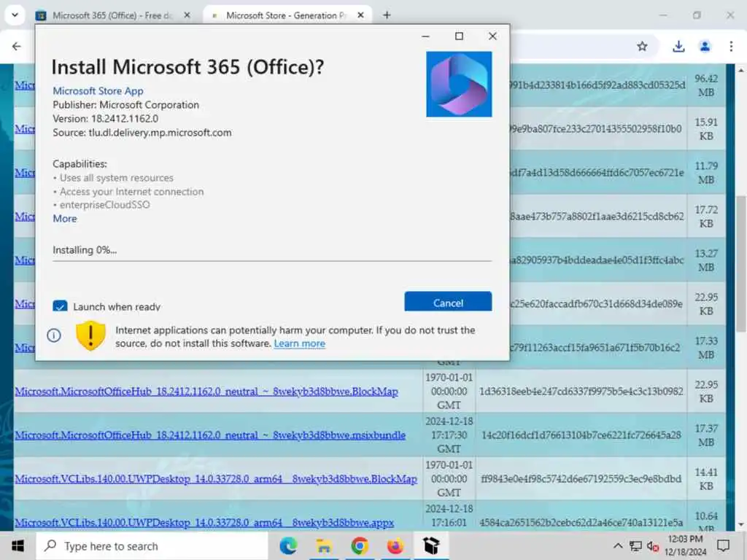Switch to Microsoft 365 (Office) browser tab

[x=112, y=16]
